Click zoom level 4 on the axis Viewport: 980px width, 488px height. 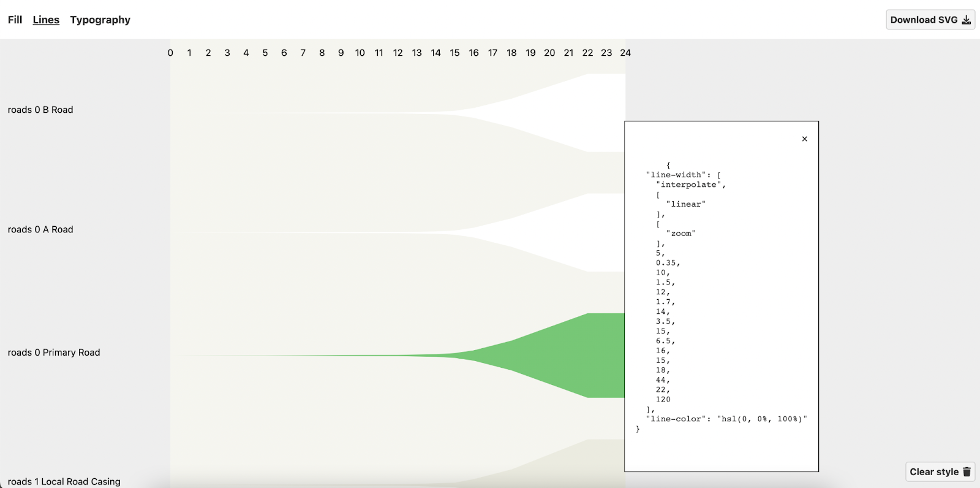[x=246, y=53]
